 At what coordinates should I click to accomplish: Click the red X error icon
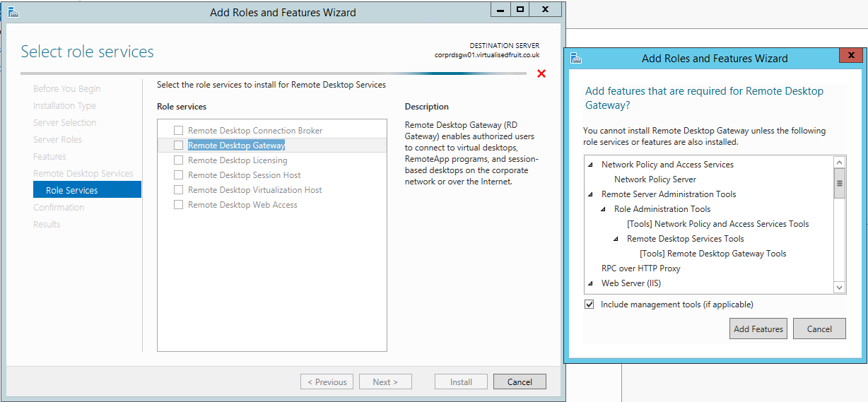[541, 73]
